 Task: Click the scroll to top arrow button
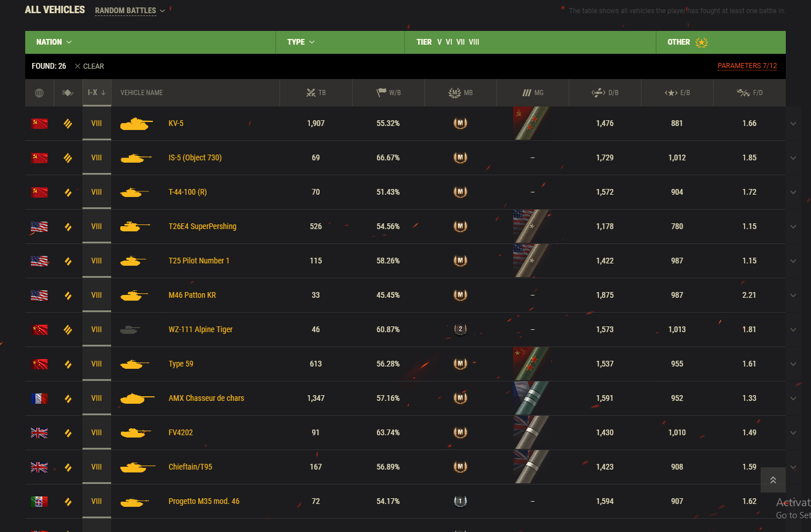click(773, 480)
